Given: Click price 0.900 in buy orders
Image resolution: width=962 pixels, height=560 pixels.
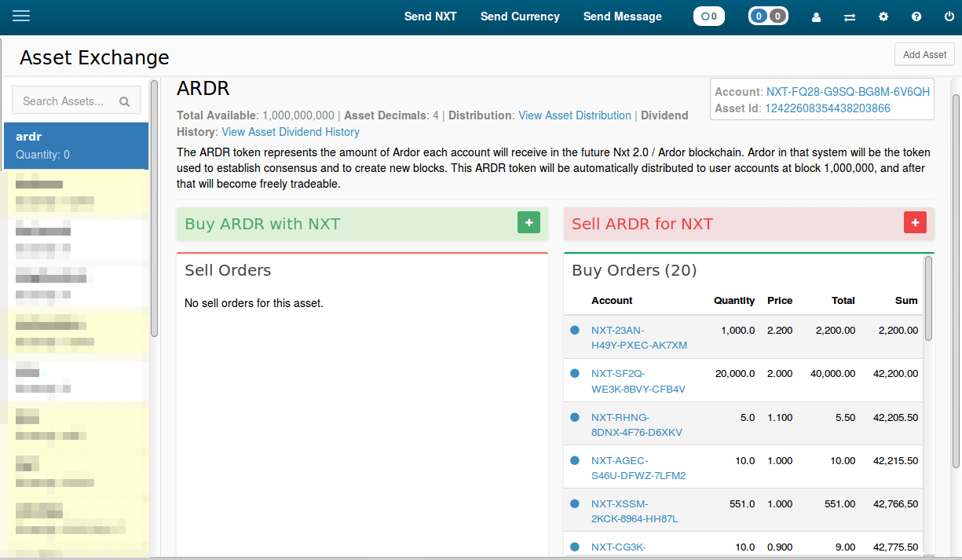Looking at the screenshot, I should 780,547.
